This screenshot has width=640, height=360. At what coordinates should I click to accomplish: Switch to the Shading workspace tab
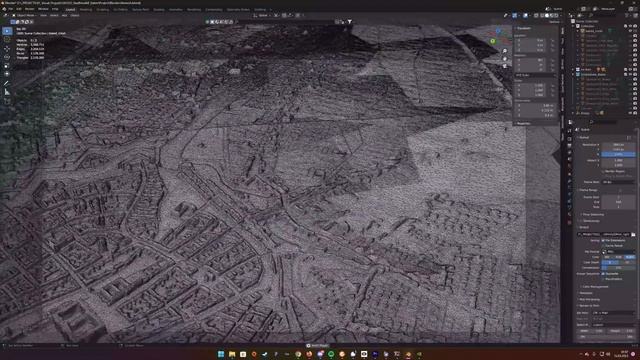point(159,9)
